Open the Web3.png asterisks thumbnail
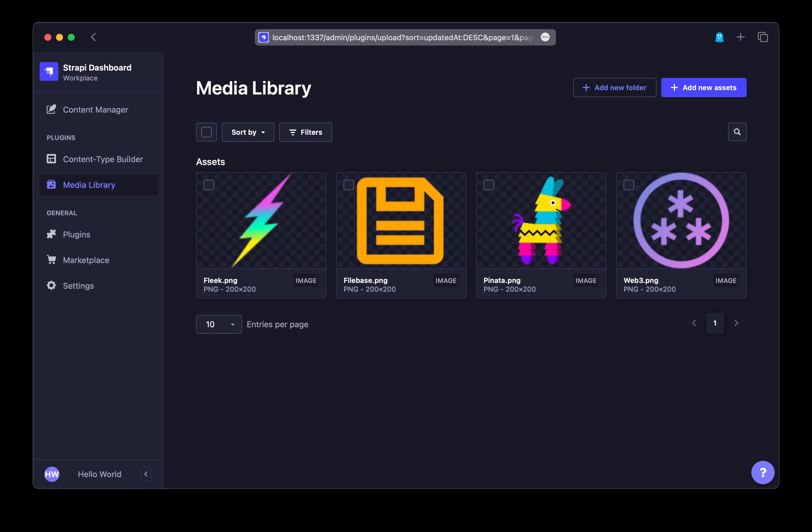 pyautogui.click(x=681, y=220)
